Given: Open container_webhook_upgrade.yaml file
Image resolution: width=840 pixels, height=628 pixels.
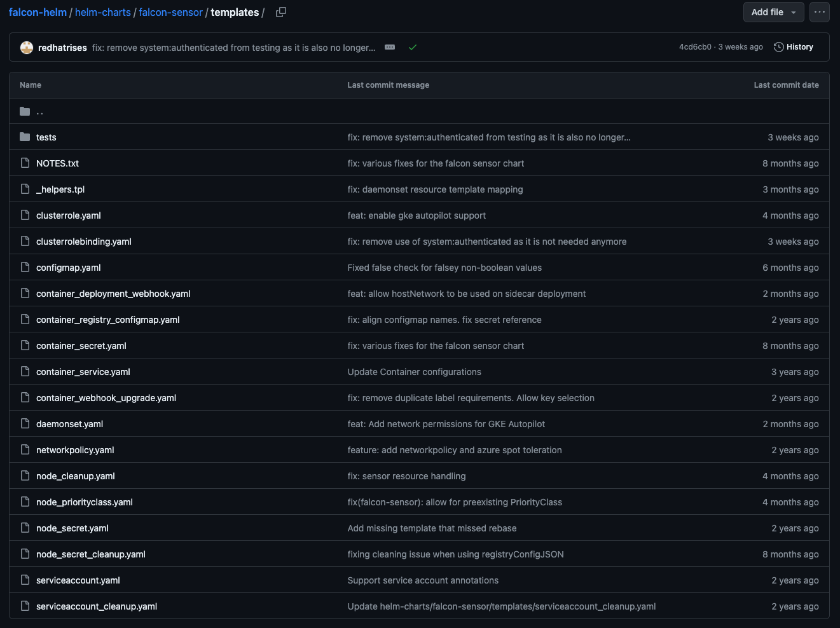Looking at the screenshot, I should pos(106,398).
